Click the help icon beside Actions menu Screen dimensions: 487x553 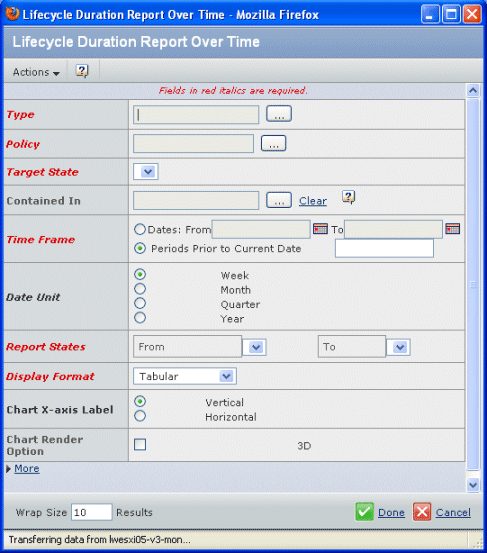(82, 71)
